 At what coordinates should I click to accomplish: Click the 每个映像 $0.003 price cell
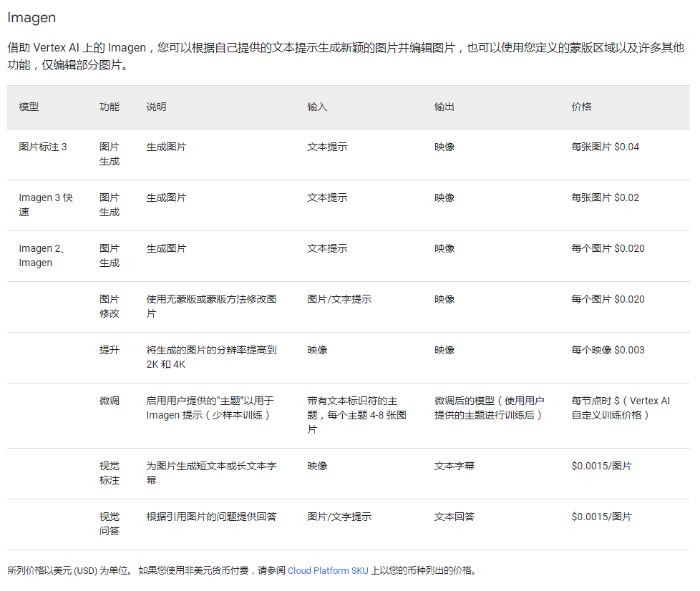(x=608, y=350)
